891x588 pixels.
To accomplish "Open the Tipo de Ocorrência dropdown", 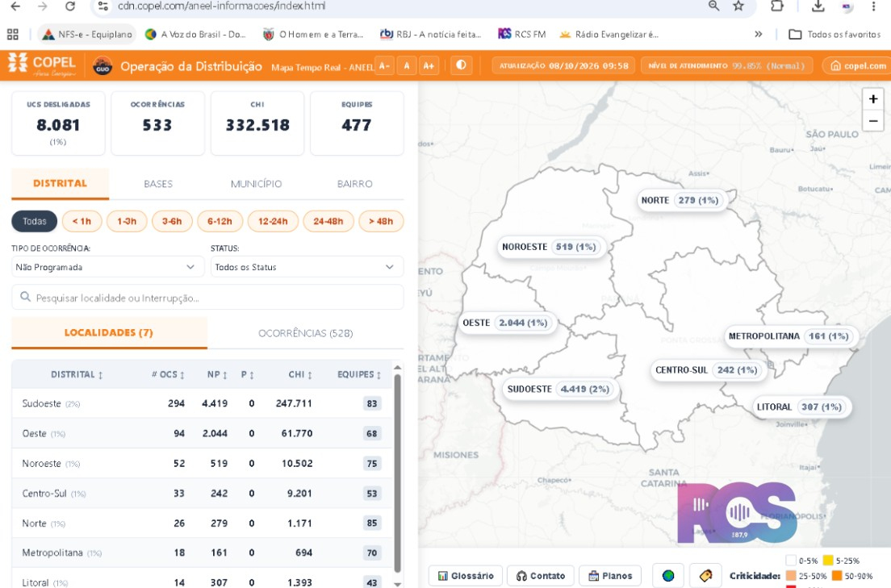I will click(x=107, y=267).
